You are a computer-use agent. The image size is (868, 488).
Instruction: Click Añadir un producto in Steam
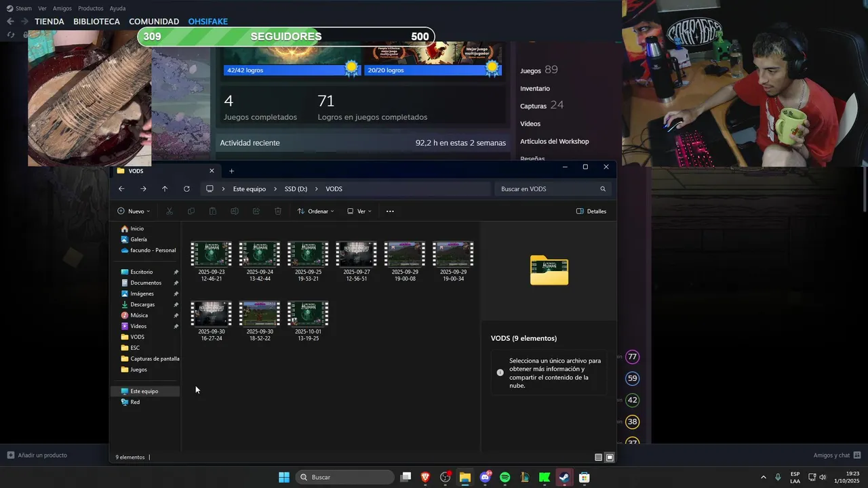click(x=37, y=455)
